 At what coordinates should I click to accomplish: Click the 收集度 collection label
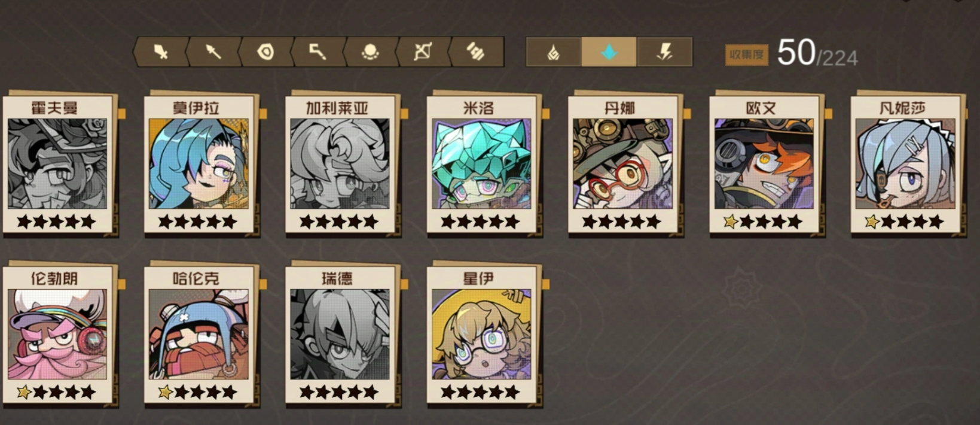click(746, 55)
